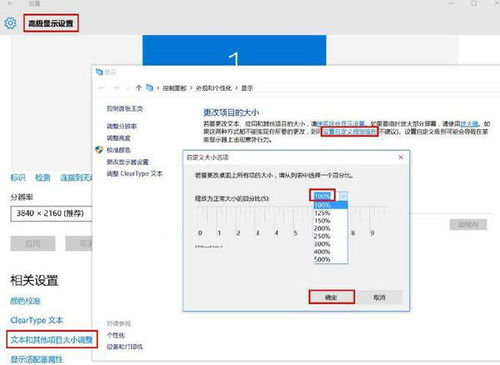This screenshot has width=500, height=365.
Task: Open the recent locations dropdown in Control Panel
Action: tap(127, 88)
